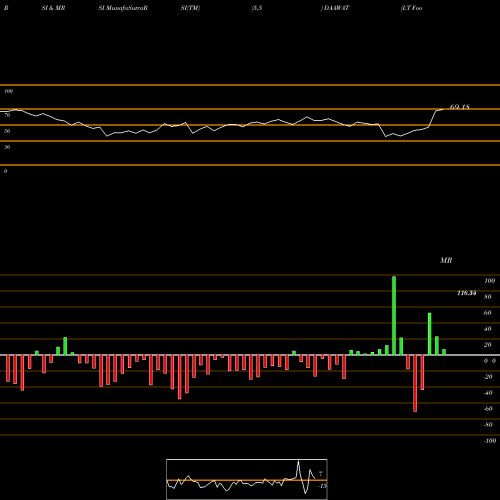Click the '7' label in mini chart

pos(320,474)
